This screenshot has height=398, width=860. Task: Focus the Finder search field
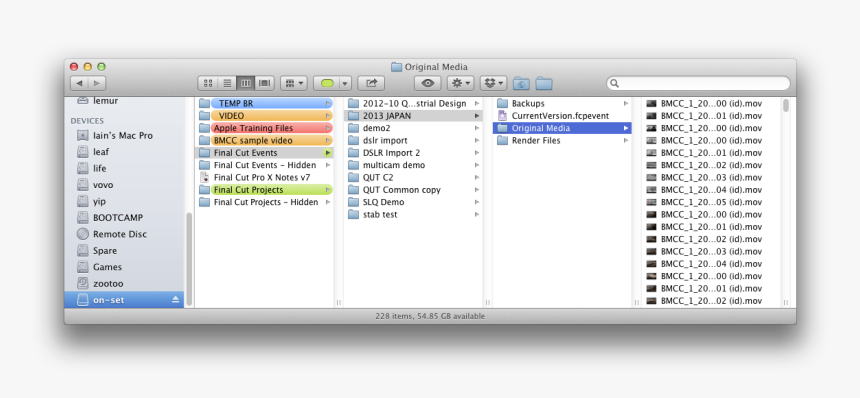pos(698,83)
